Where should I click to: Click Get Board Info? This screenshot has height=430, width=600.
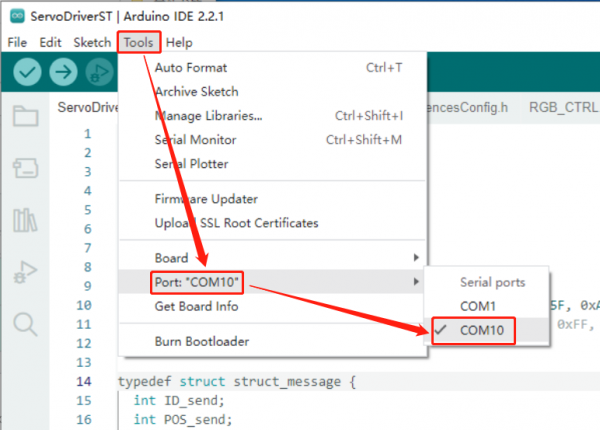196,305
